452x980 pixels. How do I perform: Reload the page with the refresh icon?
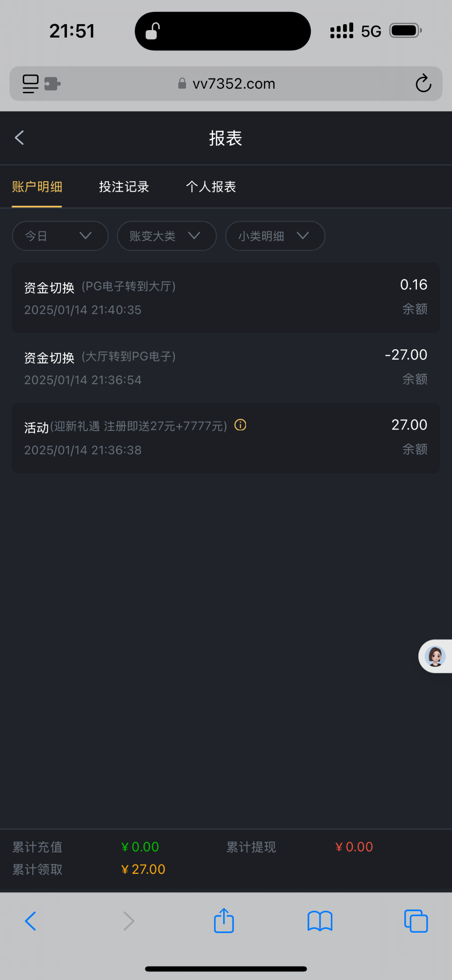coord(423,84)
